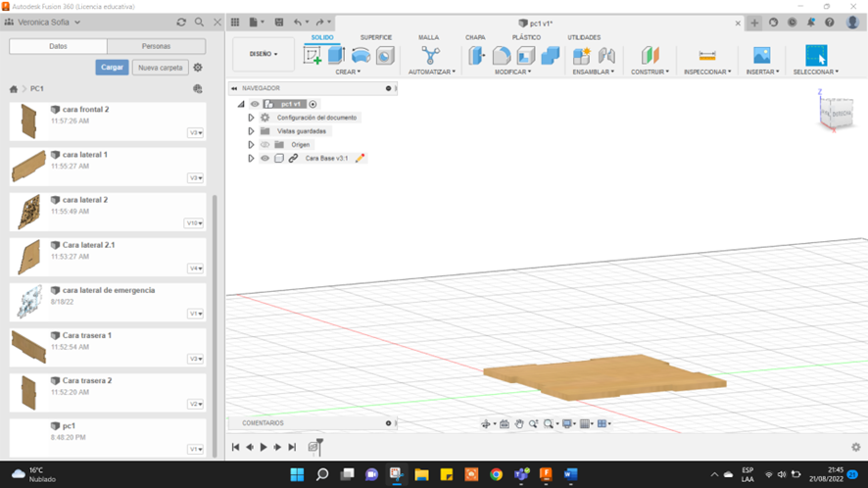The image size is (868, 488).
Task: Jump to timeline end
Action: click(292, 447)
